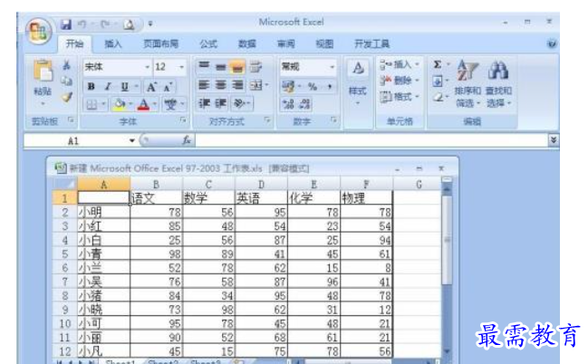Copy selection with the copy icon

point(67,81)
